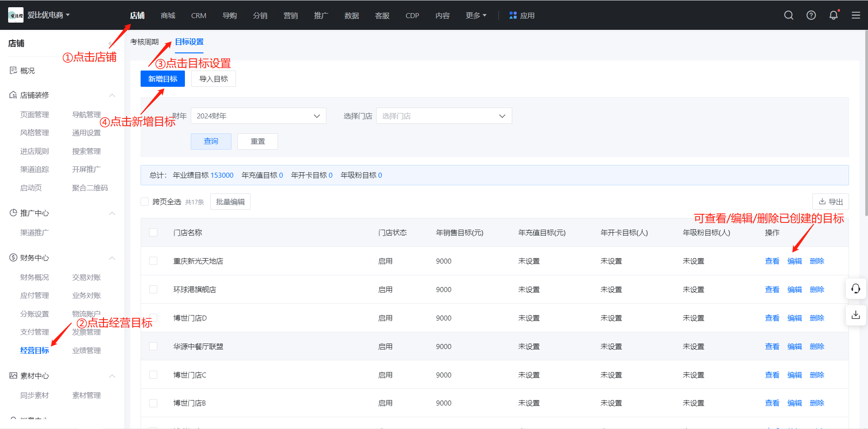
Task: Click 删除 for 博世门店D
Action: point(817,318)
